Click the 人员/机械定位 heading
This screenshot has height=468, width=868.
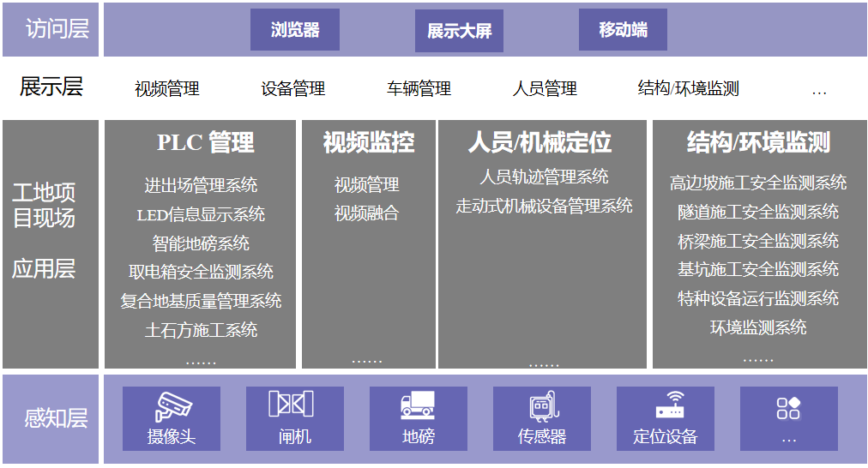coord(539,143)
